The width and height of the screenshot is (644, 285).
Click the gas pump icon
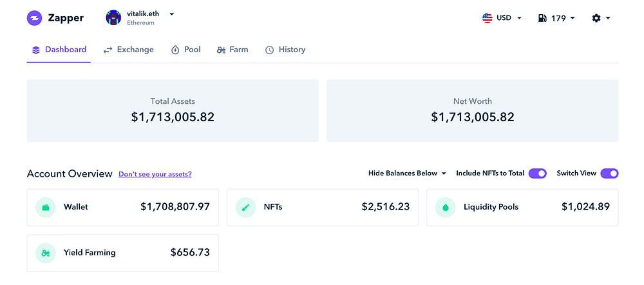click(x=542, y=18)
